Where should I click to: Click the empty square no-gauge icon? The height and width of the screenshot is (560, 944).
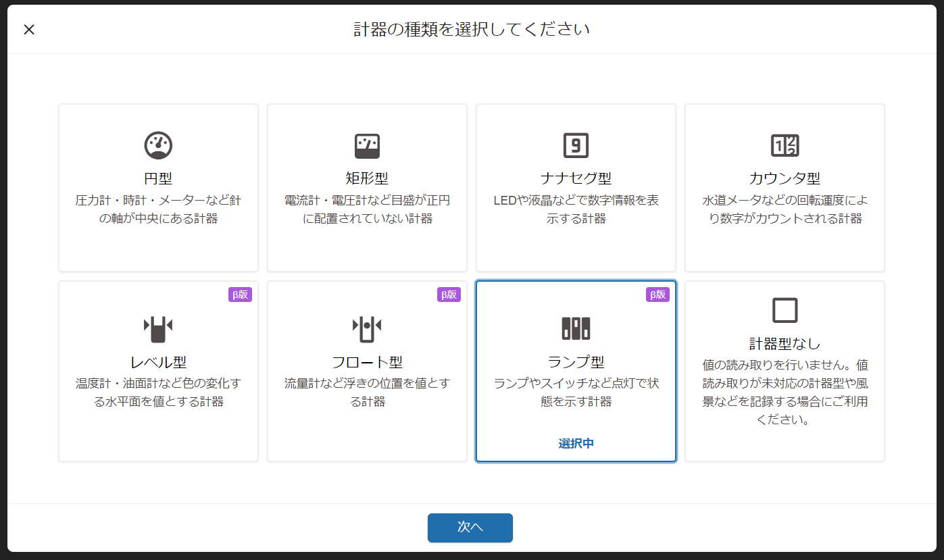point(785,310)
